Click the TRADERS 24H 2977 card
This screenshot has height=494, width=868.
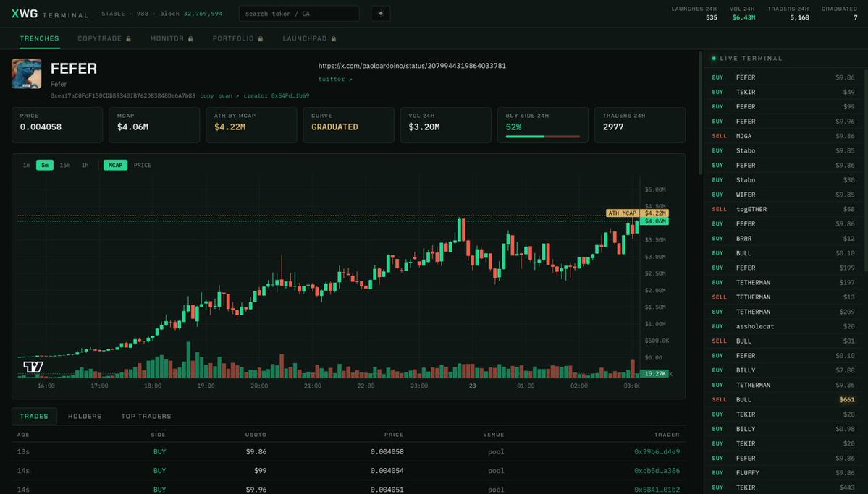[x=640, y=125]
